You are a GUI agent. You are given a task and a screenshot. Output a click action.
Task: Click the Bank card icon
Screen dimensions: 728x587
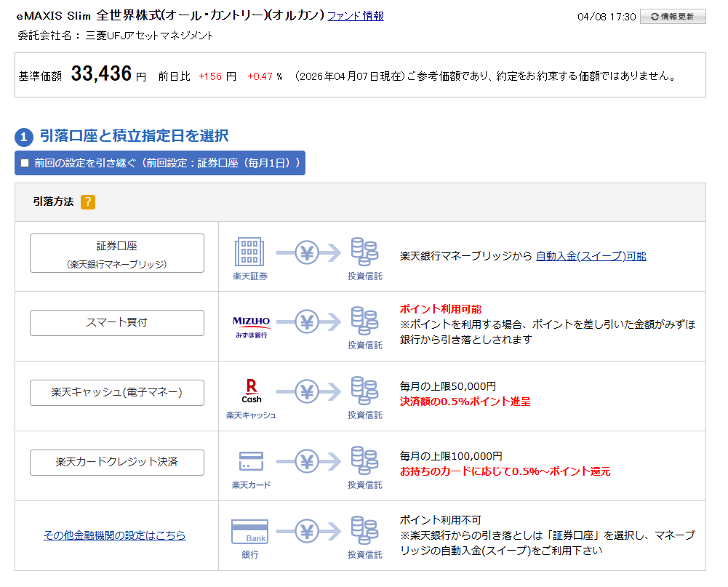[249, 532]
